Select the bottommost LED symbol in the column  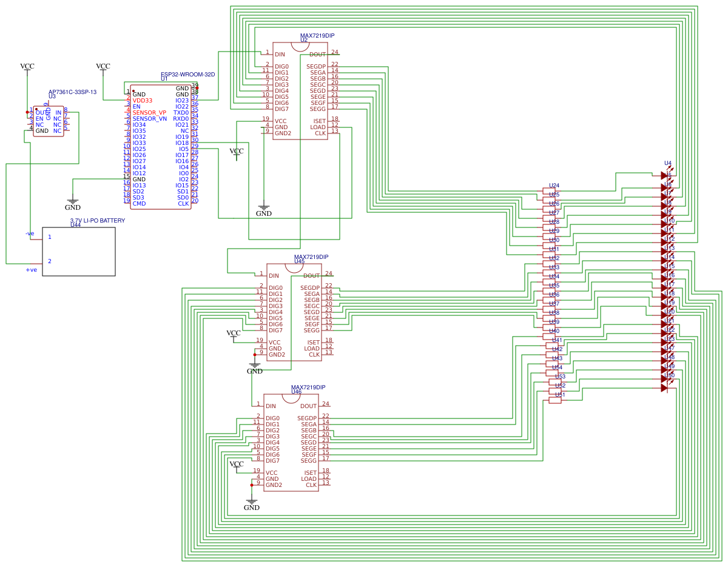pyautogui.click(x=666, y=388)
